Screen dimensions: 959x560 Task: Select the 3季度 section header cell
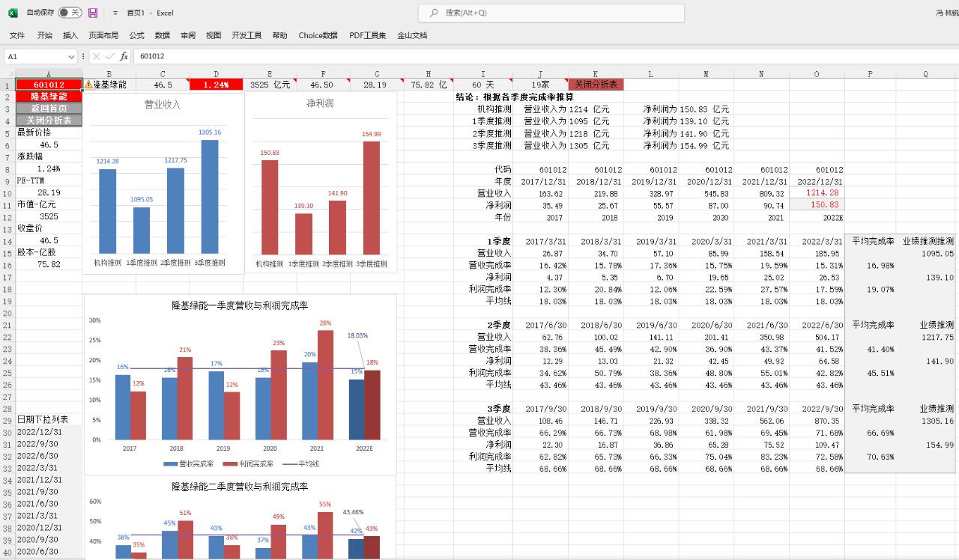[483, 409]
